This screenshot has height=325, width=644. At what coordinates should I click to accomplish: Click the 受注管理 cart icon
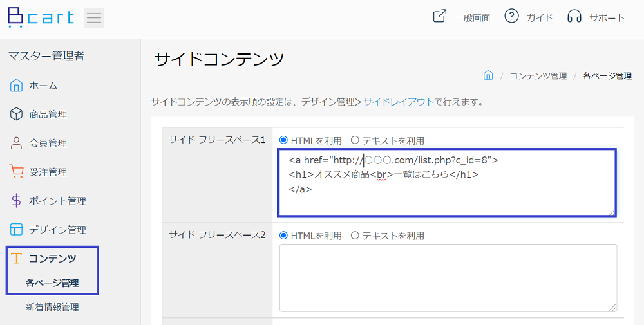pyautogui.click(x=16, y=172)
